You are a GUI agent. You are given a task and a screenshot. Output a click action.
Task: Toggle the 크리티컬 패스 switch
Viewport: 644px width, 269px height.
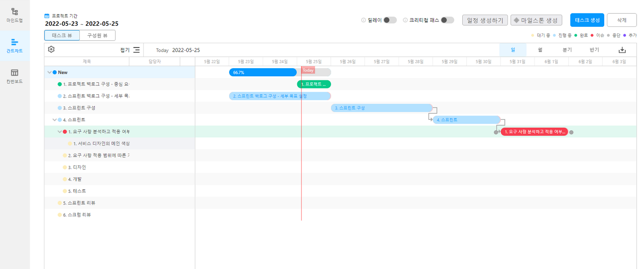click(x=447, y=20)
